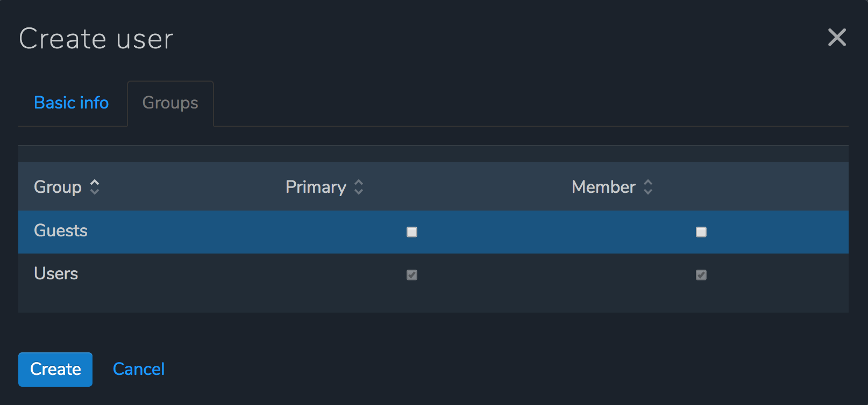Sort the Member column ascending
Viewport: 868px width, 405px height.
coord(649,183)
